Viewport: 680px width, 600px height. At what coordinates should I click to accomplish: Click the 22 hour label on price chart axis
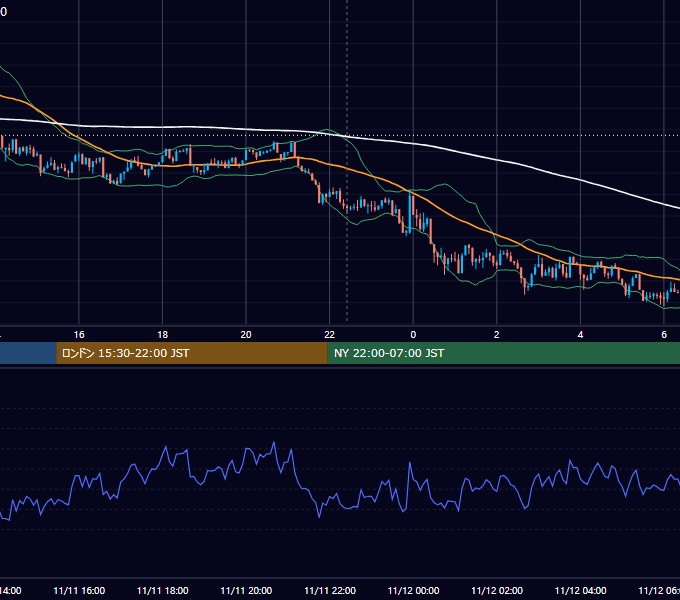330,335
